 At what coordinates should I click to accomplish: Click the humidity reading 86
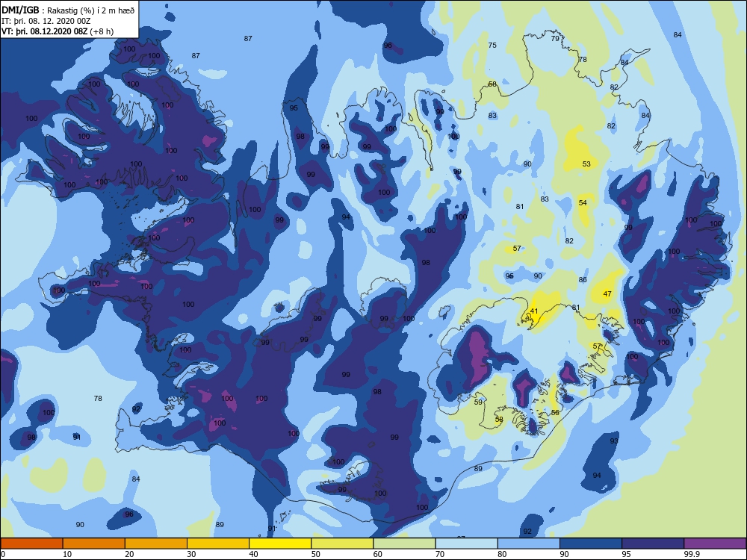click(583, 279)
